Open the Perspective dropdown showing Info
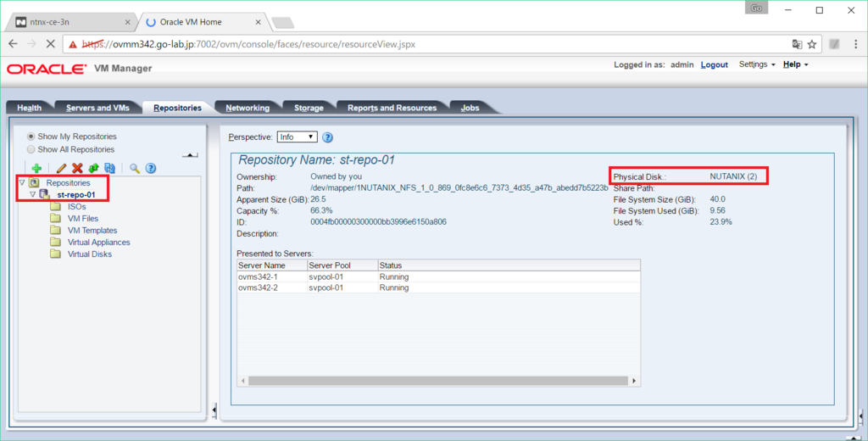Image resolution: width=868 pixels, height=441 pixels. click(298, 137)
